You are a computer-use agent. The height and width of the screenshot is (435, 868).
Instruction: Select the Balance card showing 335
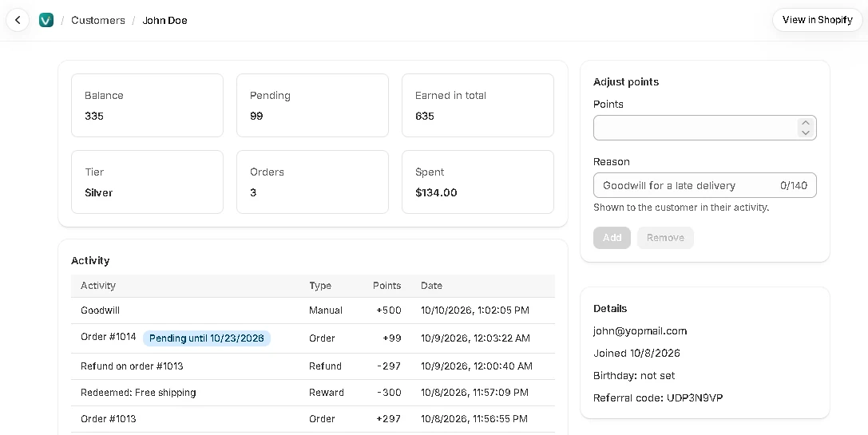click(x=147, y=105)
